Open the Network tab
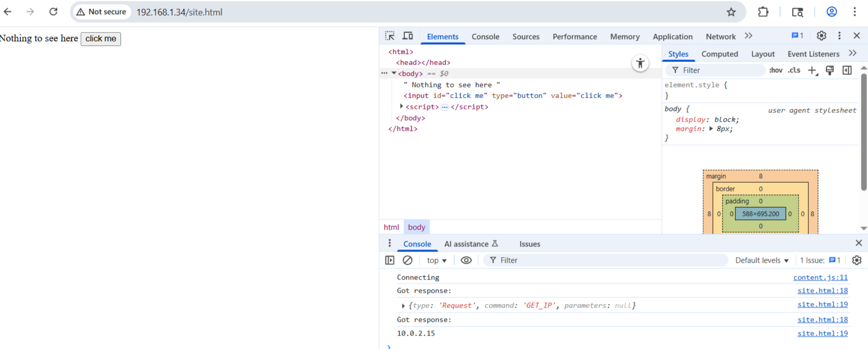 (x=720, y=36)
